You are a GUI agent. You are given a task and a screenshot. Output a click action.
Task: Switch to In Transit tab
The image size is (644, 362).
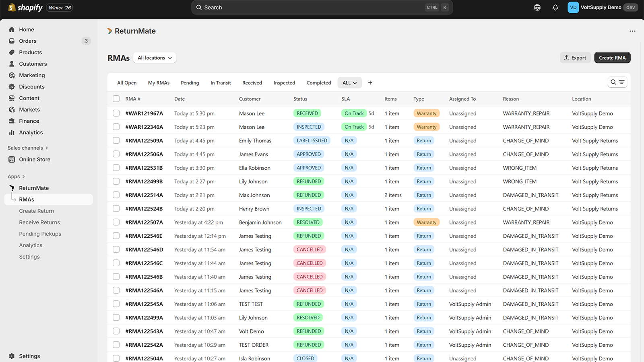221,83
